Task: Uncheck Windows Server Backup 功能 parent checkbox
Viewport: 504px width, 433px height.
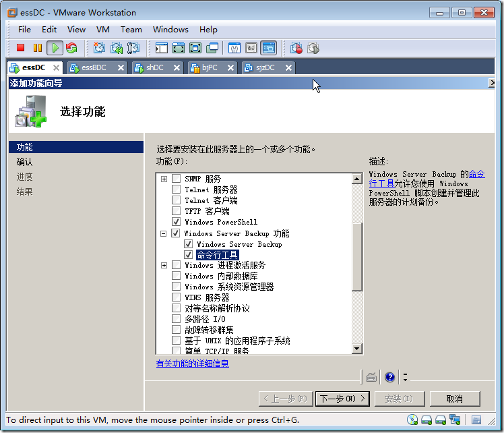Action: click(175, 233)
